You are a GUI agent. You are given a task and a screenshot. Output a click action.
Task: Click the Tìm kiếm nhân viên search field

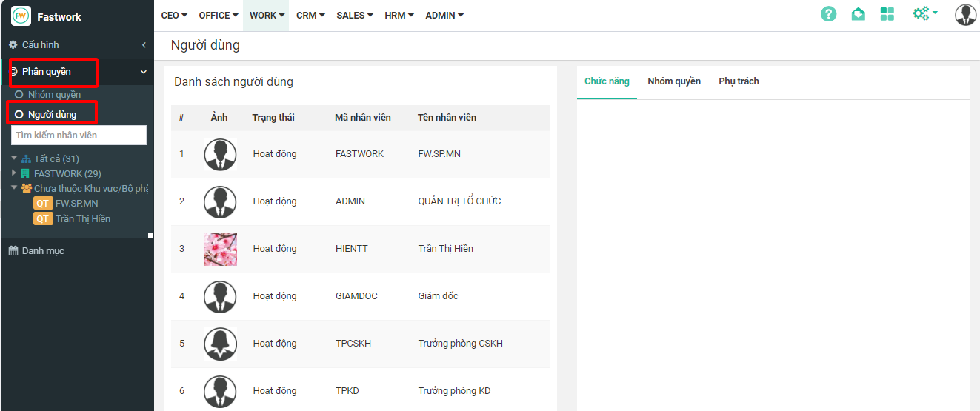[79, 136]
